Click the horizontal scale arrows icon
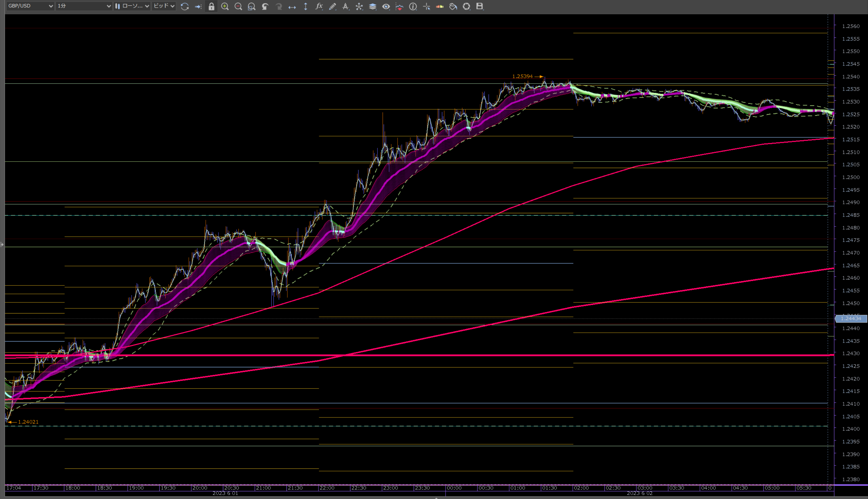This screenshot has width=868, height=499. pos(292,6)
